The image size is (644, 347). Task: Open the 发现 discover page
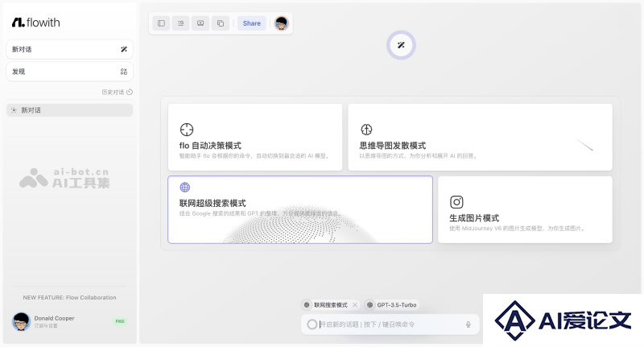(69, 72)
